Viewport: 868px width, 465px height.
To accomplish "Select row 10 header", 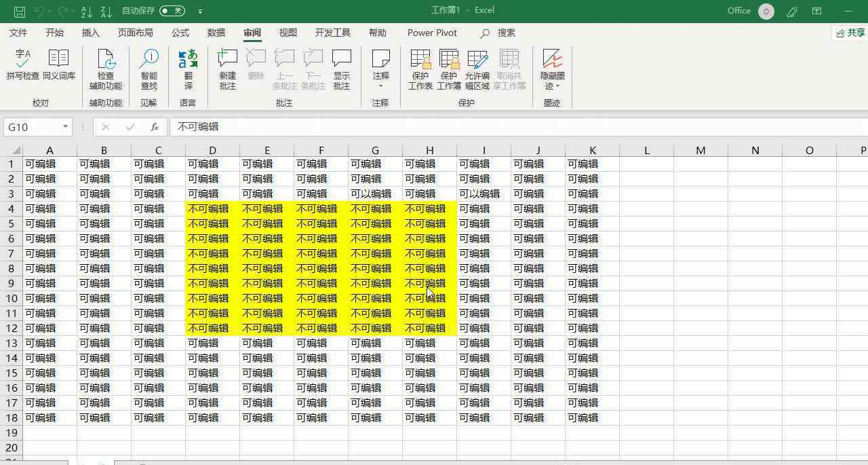I will 12,298.
